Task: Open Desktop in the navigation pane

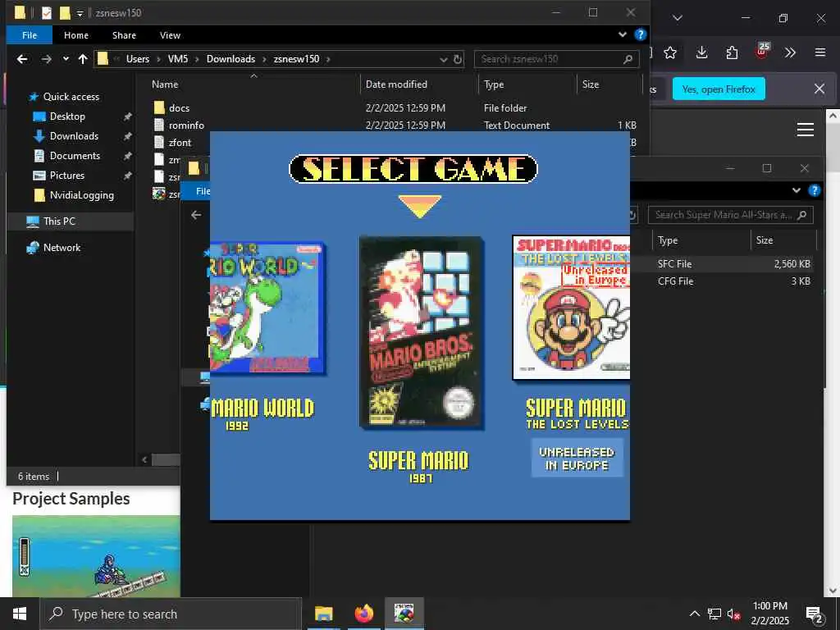Action: click(67, 116)
